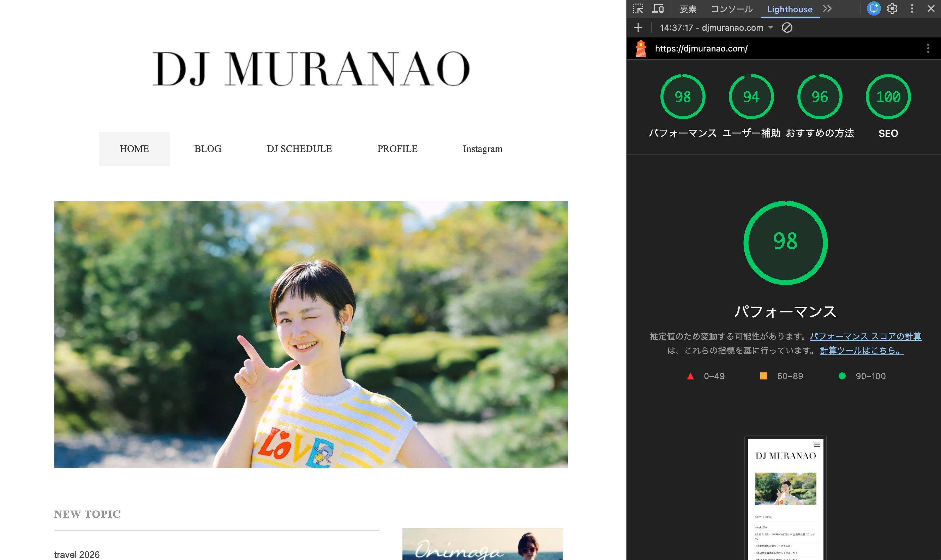941x560 pixels.
Task: Navigate to the BLOG menu item
Action: 208,149
